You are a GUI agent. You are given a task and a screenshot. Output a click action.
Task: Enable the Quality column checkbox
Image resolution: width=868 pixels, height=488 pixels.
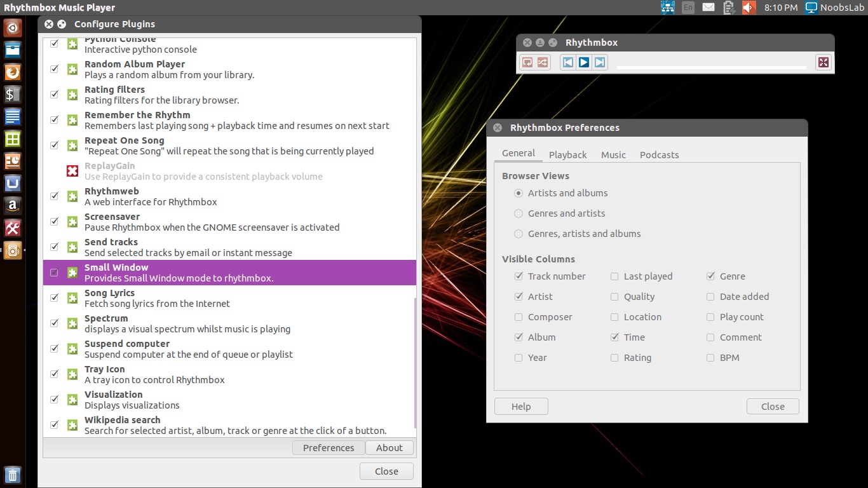[614, 297]
